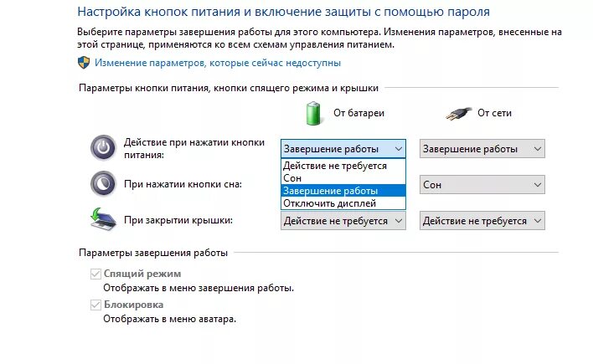Expand lid close dropdown under От батареи
Viewport: 593px width, 364px height.
[x=343, y=220]
